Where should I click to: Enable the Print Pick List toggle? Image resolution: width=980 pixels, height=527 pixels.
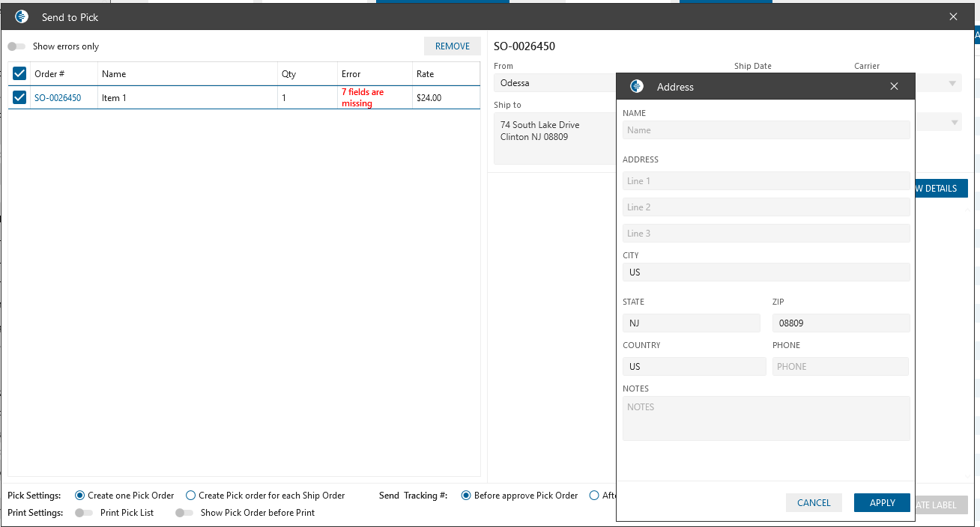84,513
